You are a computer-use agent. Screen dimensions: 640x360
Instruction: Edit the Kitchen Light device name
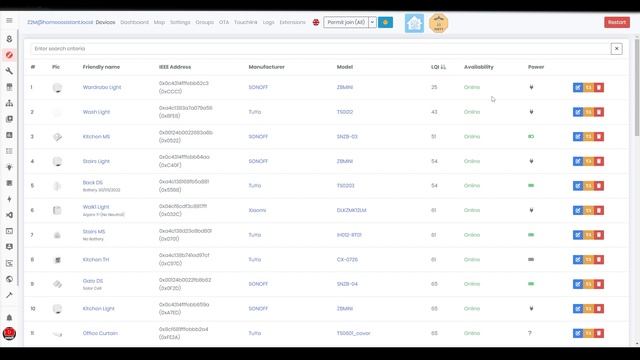pos(578,309)
